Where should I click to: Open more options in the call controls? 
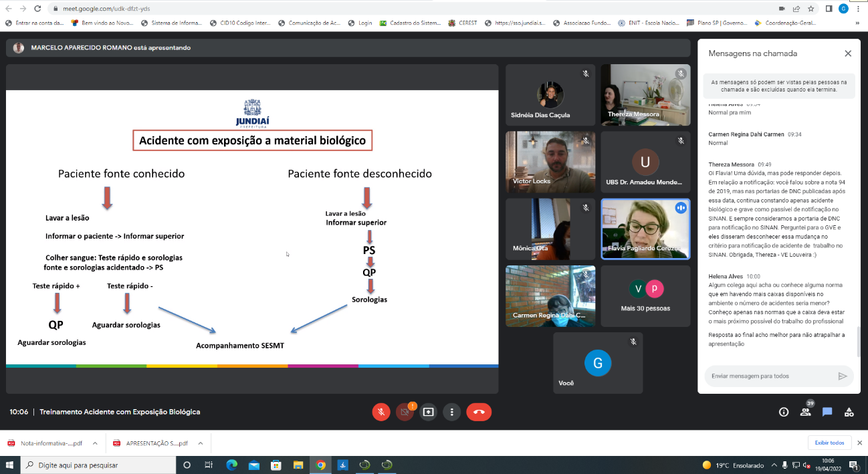(x=453, y=412)
